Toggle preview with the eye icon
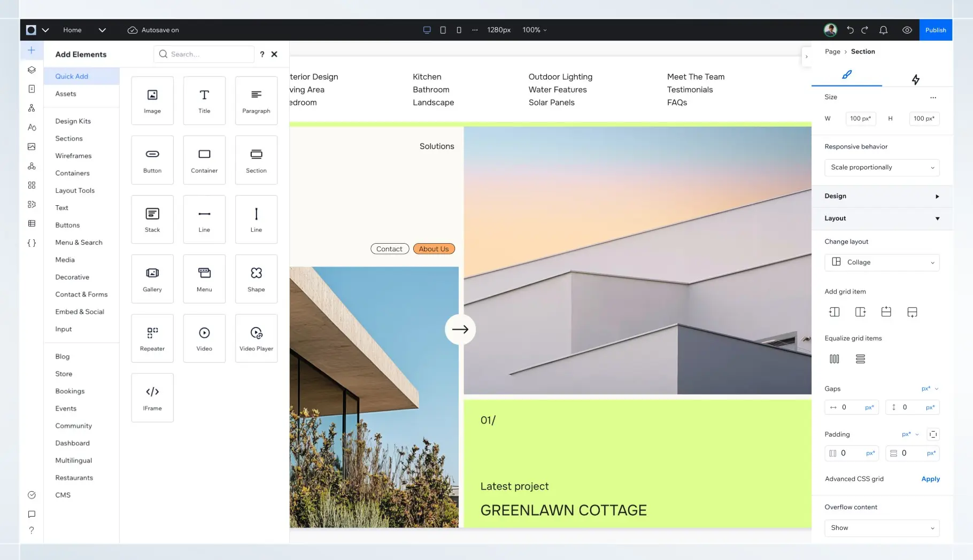The image size is (973, 560). (907, 30)
